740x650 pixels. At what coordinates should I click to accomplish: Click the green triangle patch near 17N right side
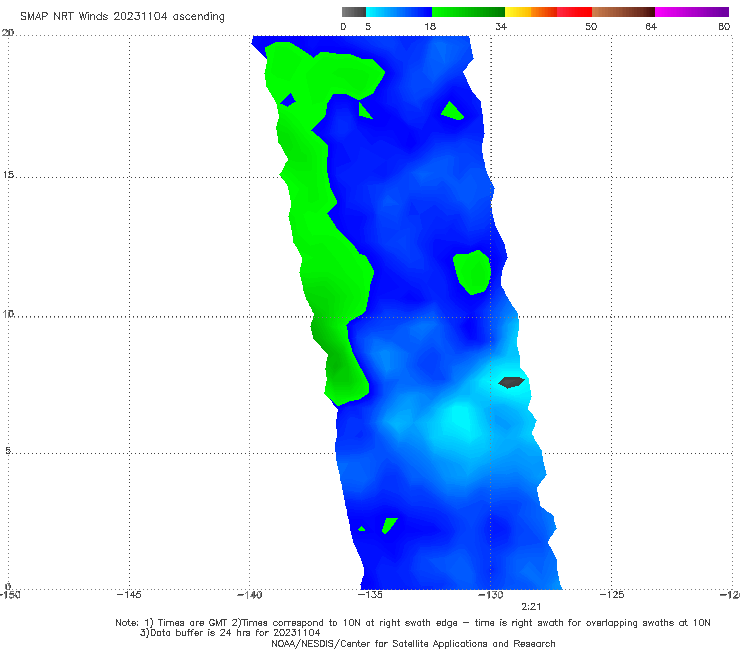point(452,111)
